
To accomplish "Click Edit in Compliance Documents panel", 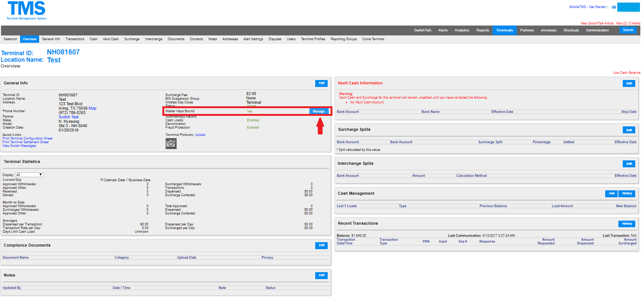I will pos(321,245).
